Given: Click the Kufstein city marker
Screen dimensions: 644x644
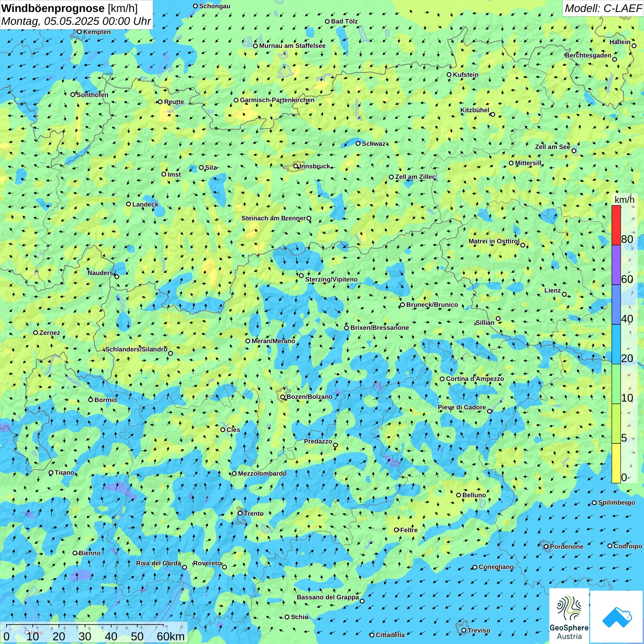Looking at the screenshot, I should click(x=449, y=75).
